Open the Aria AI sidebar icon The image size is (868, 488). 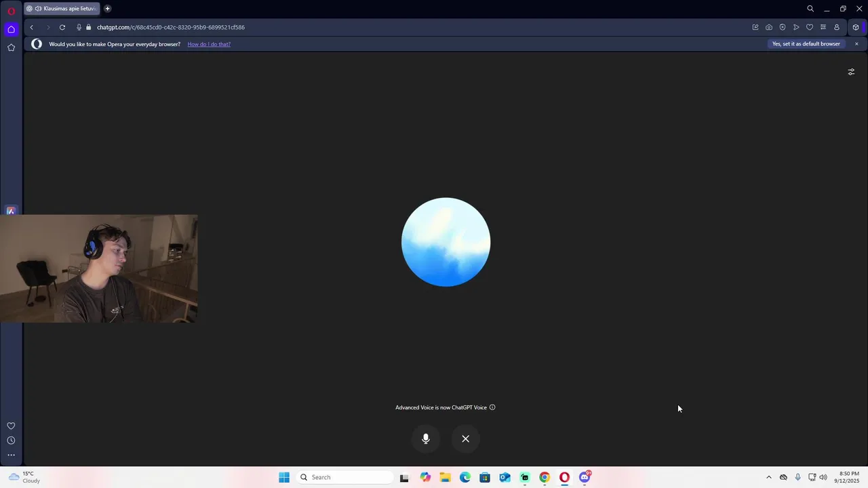tap(11, 211)
